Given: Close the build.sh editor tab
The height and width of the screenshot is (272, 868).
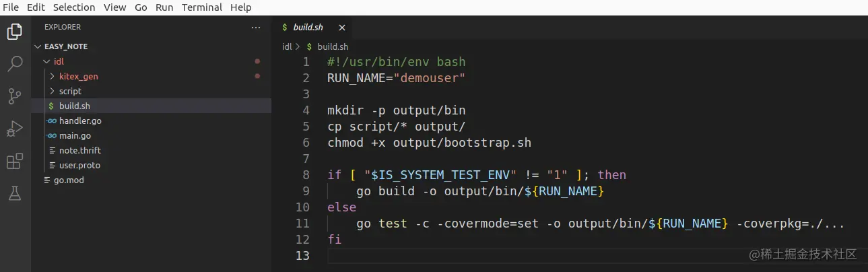Looking at the screenshot, I should pyautogui.click(x=342, y=28).
